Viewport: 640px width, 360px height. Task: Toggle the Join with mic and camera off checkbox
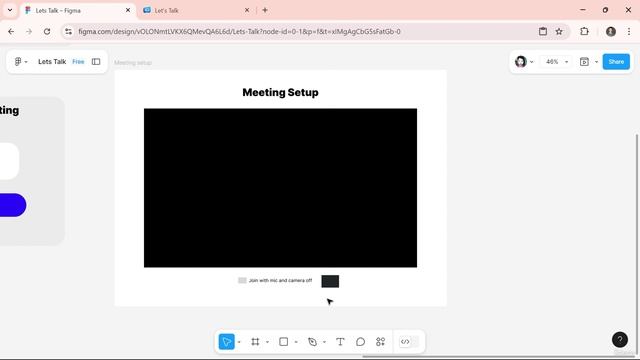pos(242,280)
